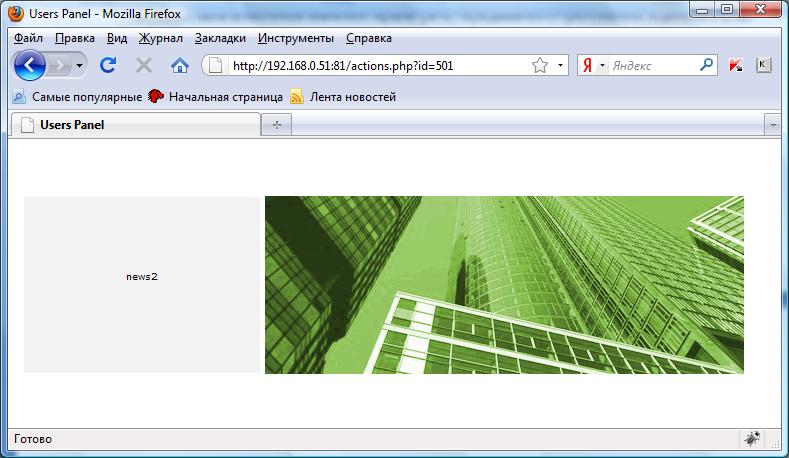Open the back/forward history dropdown arrow
789x458 pixels.
point(80,65)
